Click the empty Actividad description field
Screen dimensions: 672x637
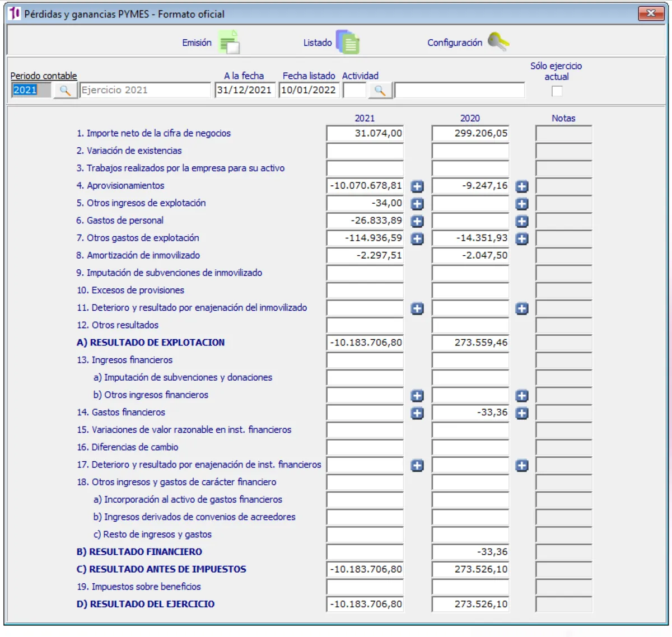point(460,90)
